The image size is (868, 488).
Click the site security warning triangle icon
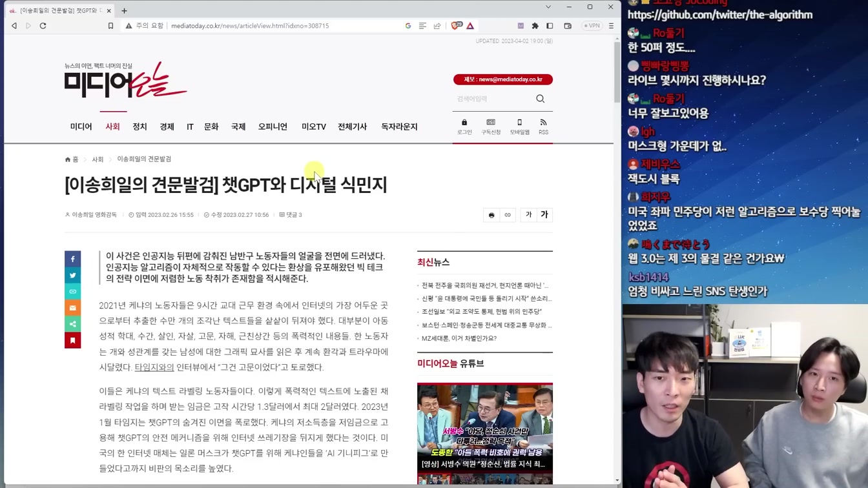coord(129,26)
